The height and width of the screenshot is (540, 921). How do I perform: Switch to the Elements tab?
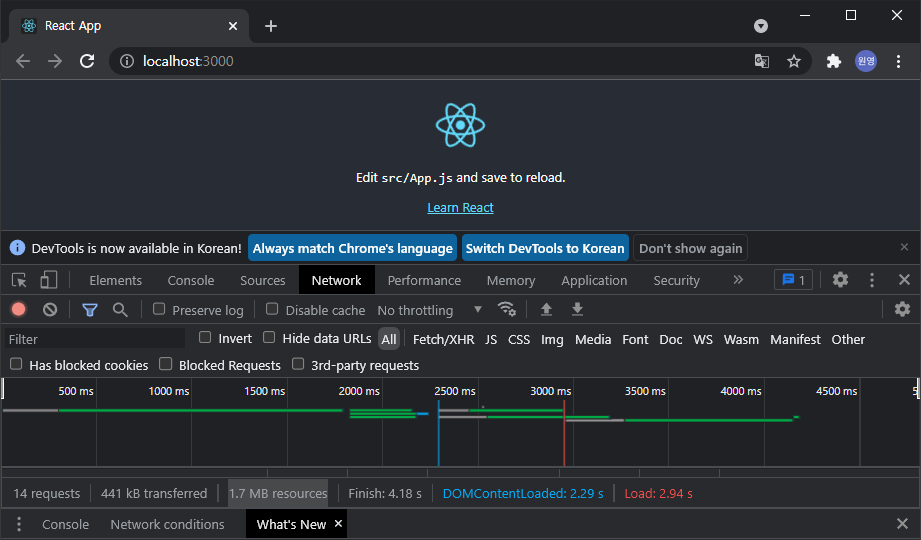pyautogui.click(x=116, y=280)
